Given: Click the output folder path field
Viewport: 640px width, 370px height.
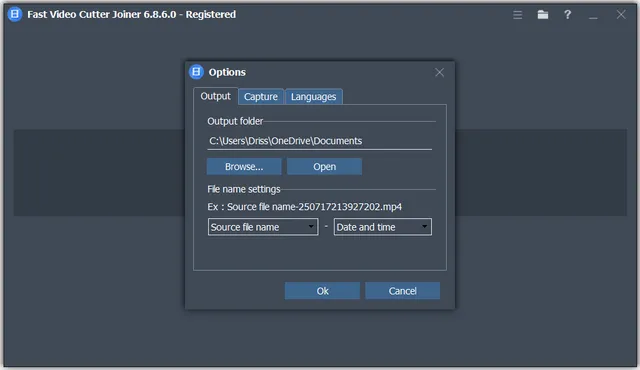Looking at the screenshot, I should (320, 141).
